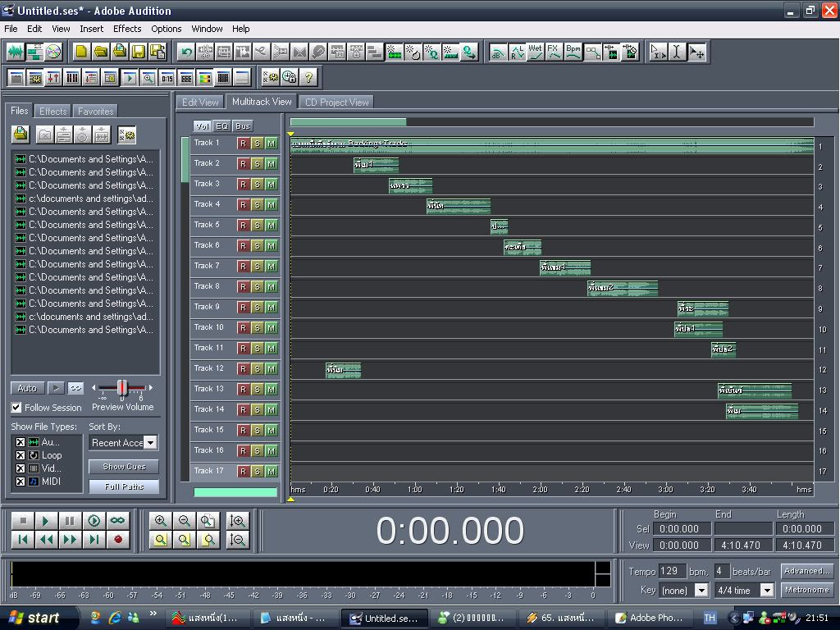
Task: Click the Show Cues button
Action: (124, 467)
